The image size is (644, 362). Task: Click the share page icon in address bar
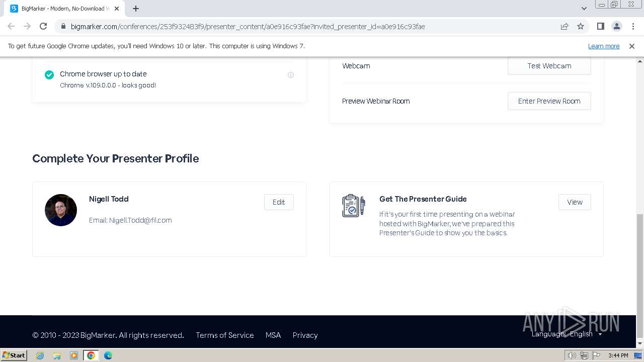point(565,26)
